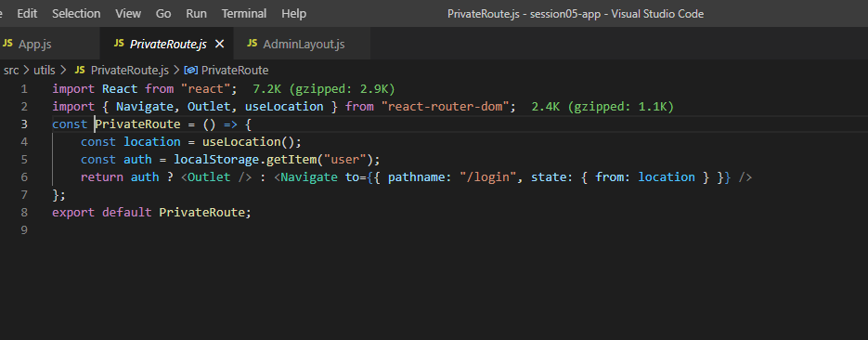Select the PrivateRoute.js tab

pyautogui.click(x=168, y=44)
